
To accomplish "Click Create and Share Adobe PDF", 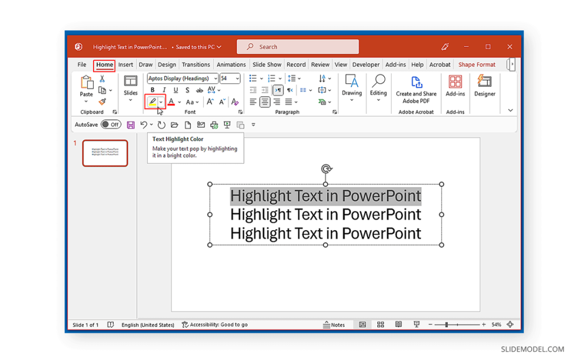I will (416, 91).
